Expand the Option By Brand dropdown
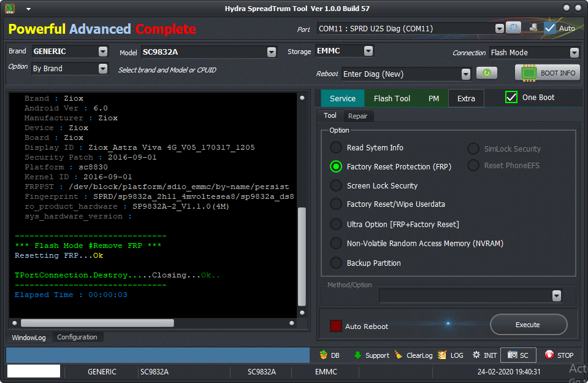This screenshot has height=383, width=588. (x=103, y=68)
